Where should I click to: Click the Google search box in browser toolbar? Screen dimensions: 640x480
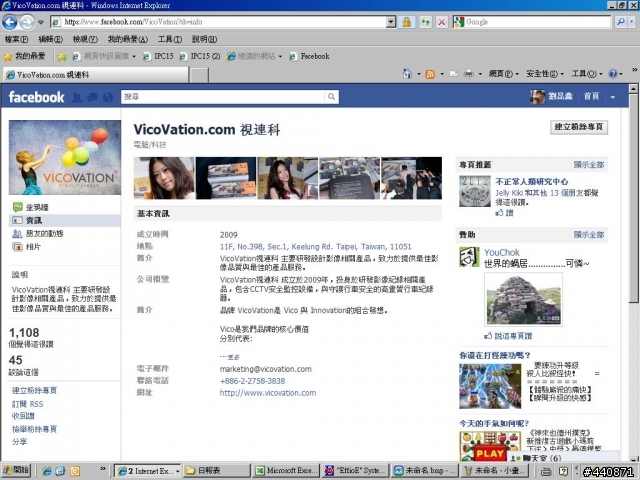point(531,22)
